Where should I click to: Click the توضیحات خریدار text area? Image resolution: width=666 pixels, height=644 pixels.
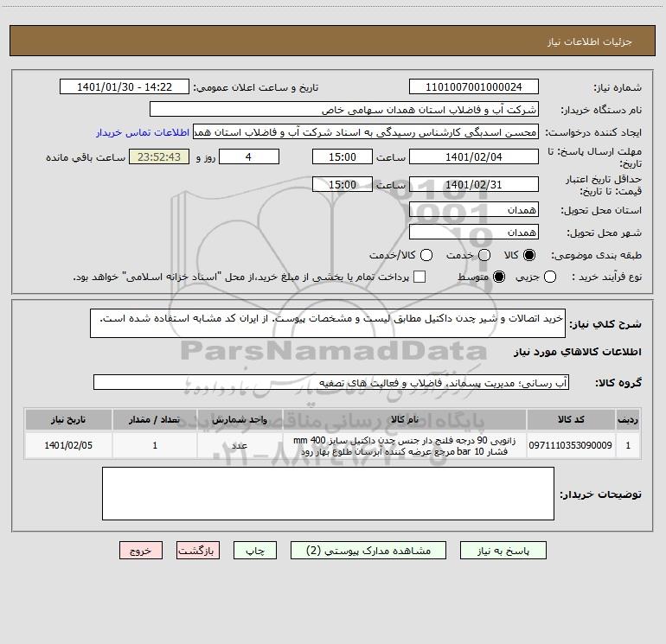coord(328,494)
